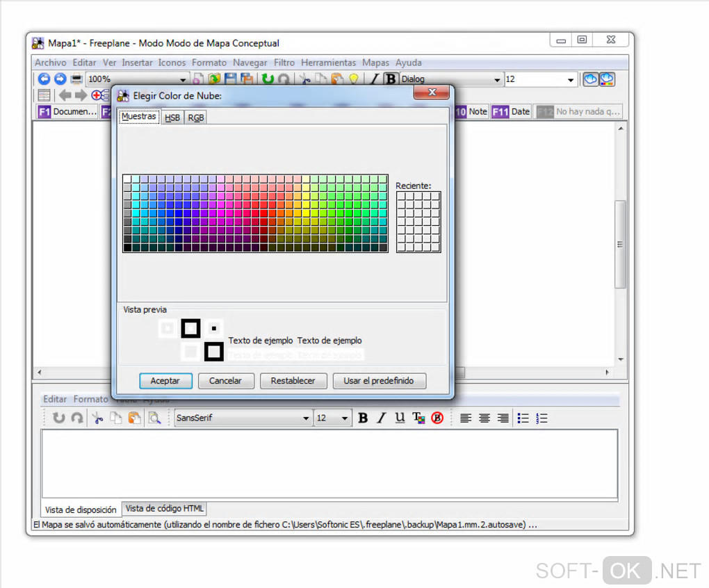Image resolution: width=709 pixels, height=588 pixels.
Task: Insert numbered list in note editor
Action: point(541,418)
